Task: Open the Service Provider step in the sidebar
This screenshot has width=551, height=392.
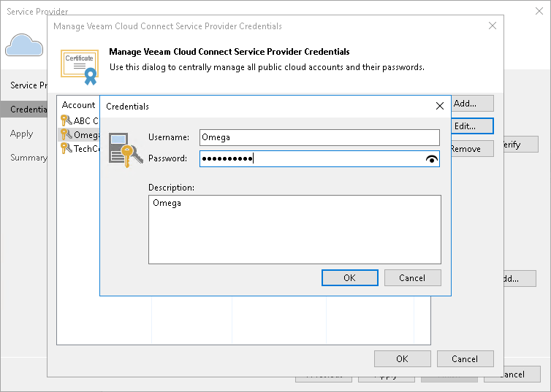Action: pyautogui.click(x=28, y=85)
